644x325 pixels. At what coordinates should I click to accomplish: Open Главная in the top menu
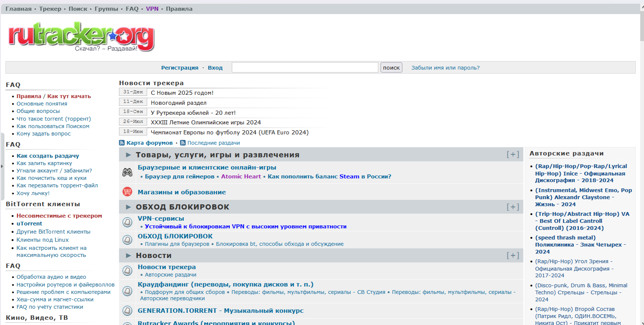click(18, 9)
